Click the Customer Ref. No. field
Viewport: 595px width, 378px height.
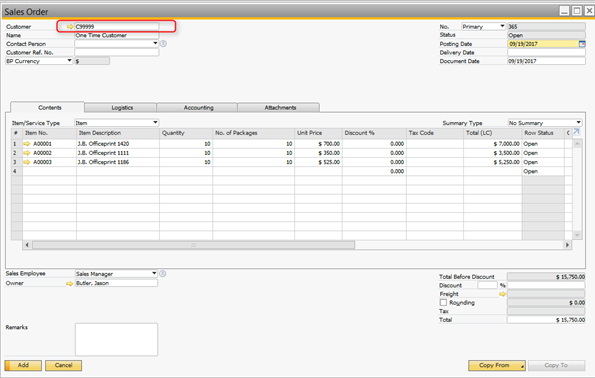[116, 52]
